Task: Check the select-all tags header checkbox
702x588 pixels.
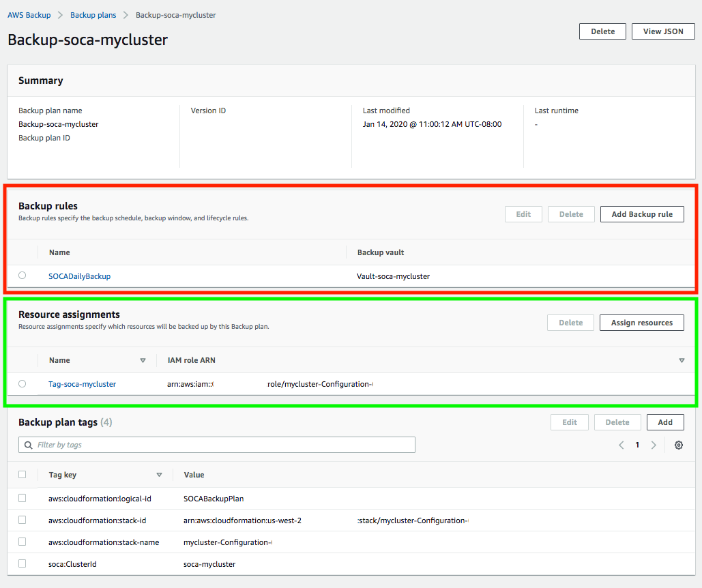Action: click(x=23, y=474)
